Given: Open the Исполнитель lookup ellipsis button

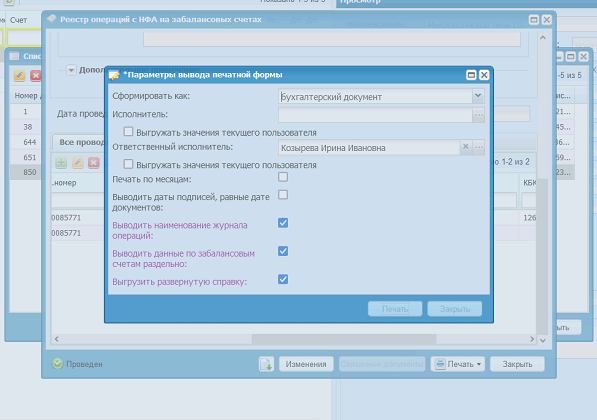Looking at the screenshot, I should 479,115.
